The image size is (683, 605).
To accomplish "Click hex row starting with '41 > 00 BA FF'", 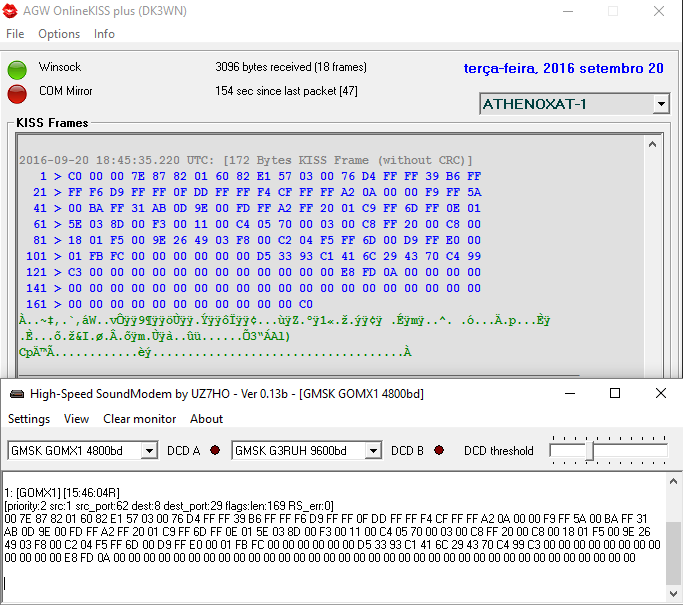I will click(257, 208).
